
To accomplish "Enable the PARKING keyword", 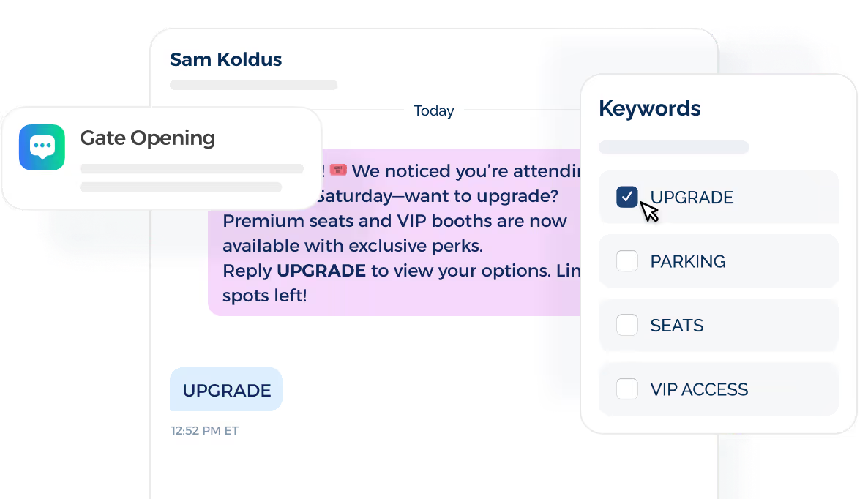I will 626,260.
